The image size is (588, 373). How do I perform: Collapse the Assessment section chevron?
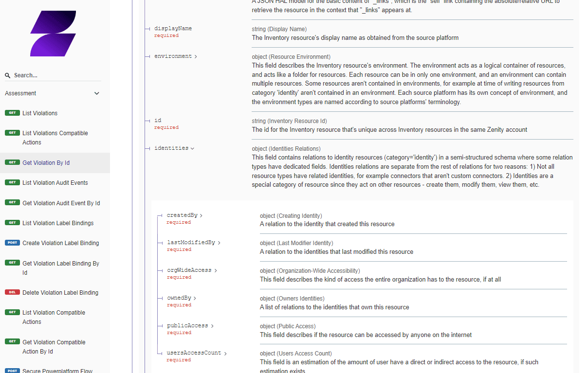[x=97, y=93]
